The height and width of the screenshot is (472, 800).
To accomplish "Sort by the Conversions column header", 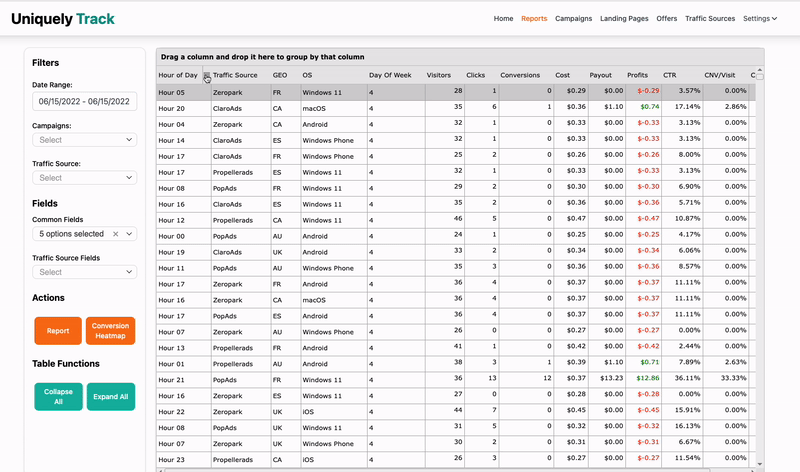I will click(x=520, y=75).
